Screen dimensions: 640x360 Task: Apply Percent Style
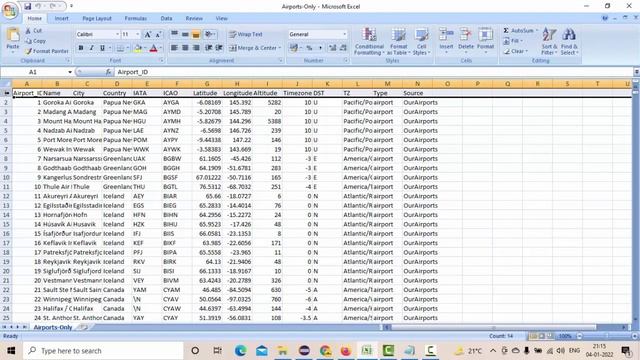click(x=309, y=48)
